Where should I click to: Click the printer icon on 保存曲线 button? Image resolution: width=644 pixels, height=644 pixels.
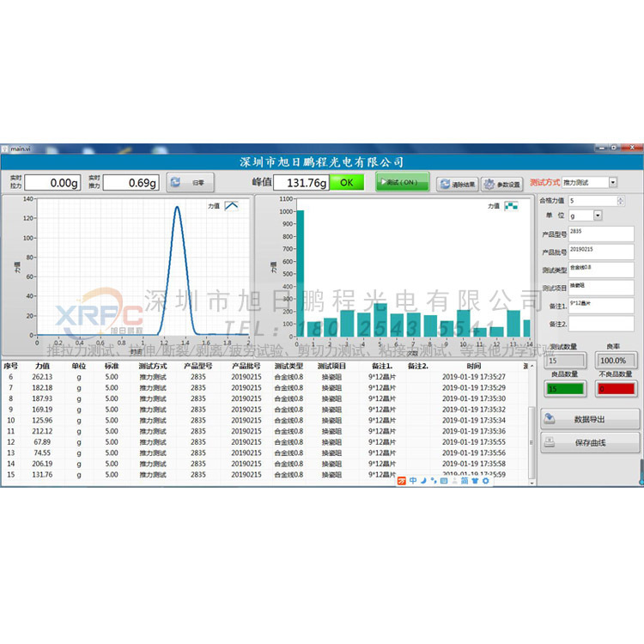(x=550, y=442)
